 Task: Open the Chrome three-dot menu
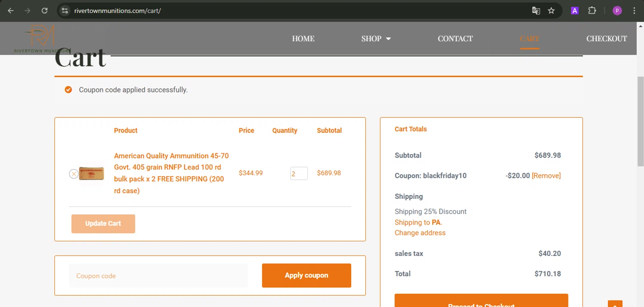pos(634,11)
